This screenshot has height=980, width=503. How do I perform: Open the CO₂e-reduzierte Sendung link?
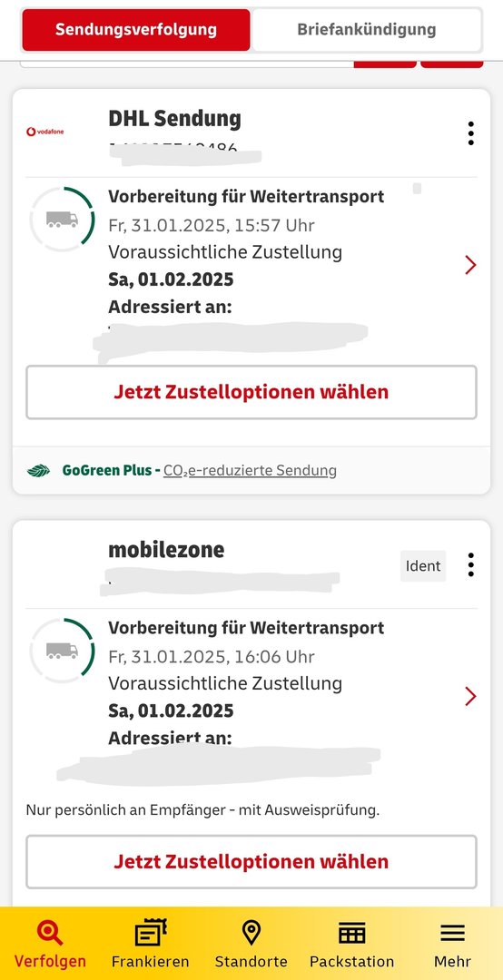tap(250, 471)
